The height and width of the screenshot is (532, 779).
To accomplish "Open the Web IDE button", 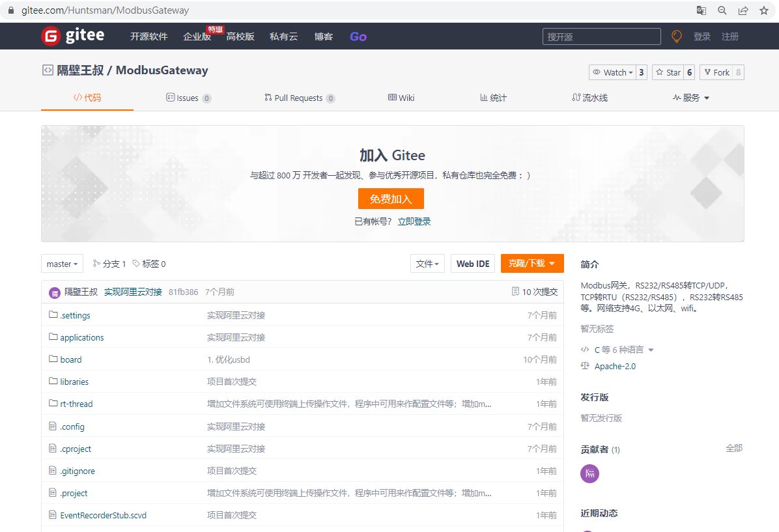I will 473,264.
